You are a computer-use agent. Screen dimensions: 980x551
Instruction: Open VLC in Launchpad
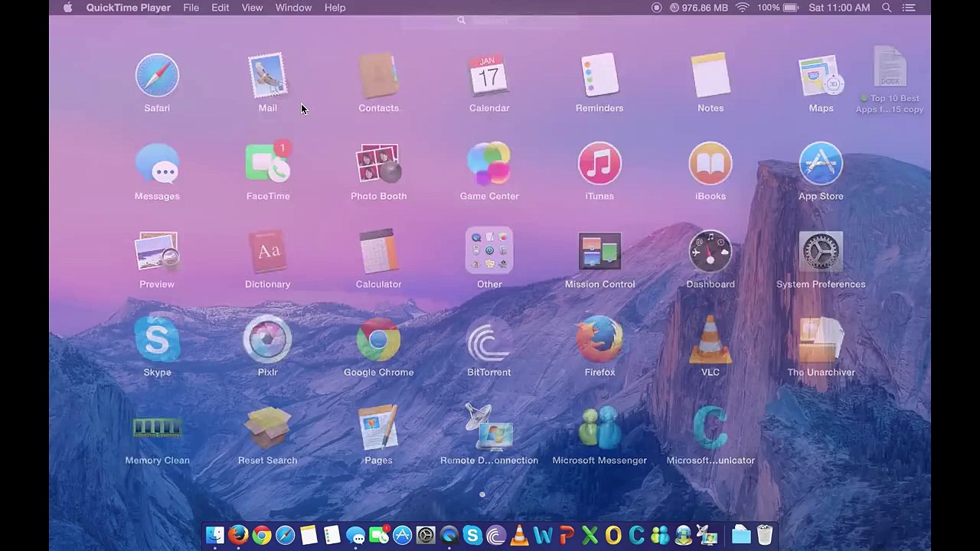click(x=710, y=340)
